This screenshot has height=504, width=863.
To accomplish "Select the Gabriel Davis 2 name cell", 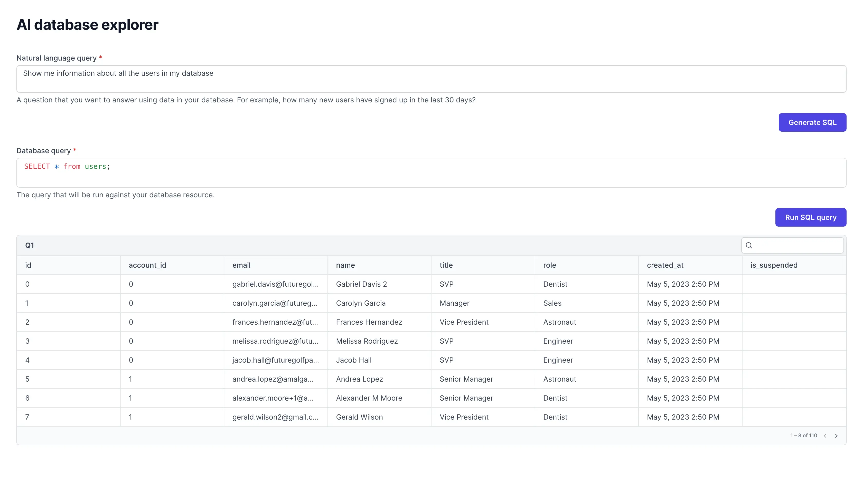I will [379, 284].
